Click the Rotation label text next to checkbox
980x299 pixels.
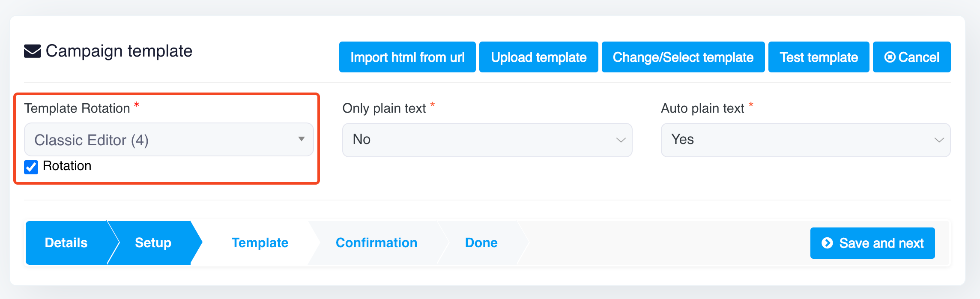click(67, 166)
